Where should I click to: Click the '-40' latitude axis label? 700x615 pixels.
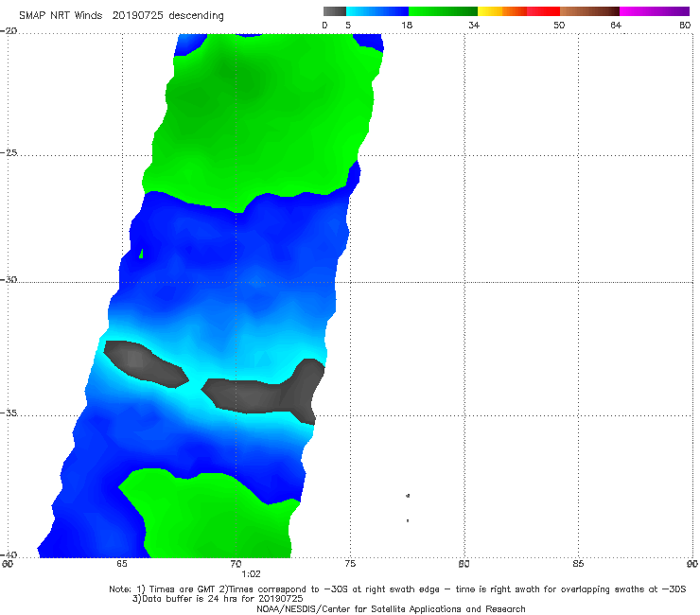pyautogui.click(x=9, y=554)
